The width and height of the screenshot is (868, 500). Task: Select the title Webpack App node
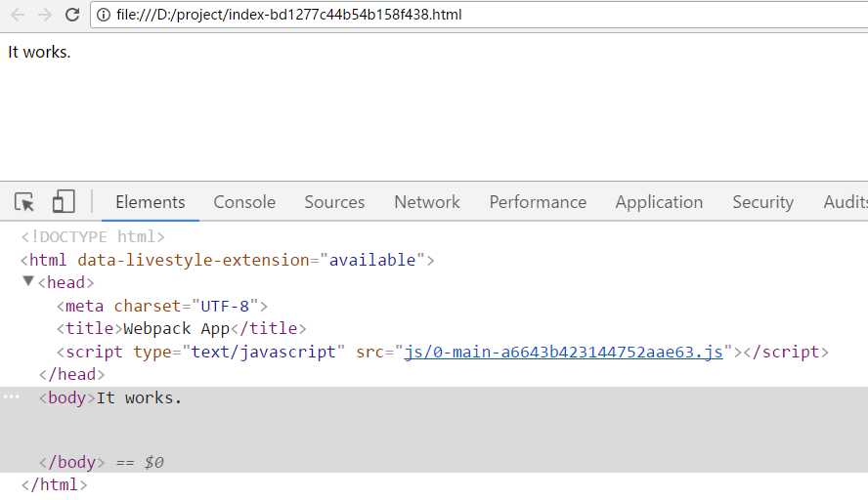click(x=181, y=329)
